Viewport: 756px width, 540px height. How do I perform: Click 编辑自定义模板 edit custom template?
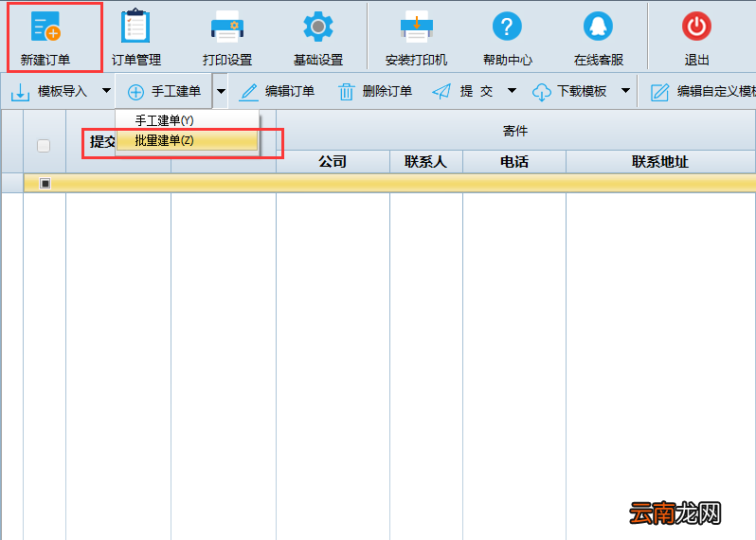coord(703,91)
